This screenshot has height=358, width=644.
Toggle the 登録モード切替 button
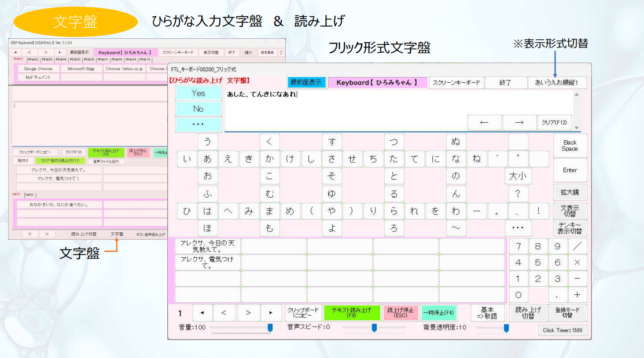(x=567, y=313)
